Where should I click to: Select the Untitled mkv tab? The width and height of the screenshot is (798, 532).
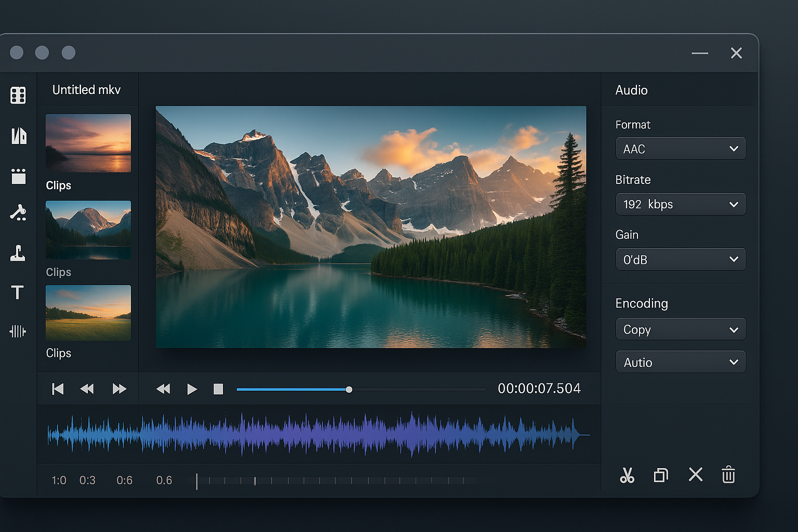[x=86, y=90]
